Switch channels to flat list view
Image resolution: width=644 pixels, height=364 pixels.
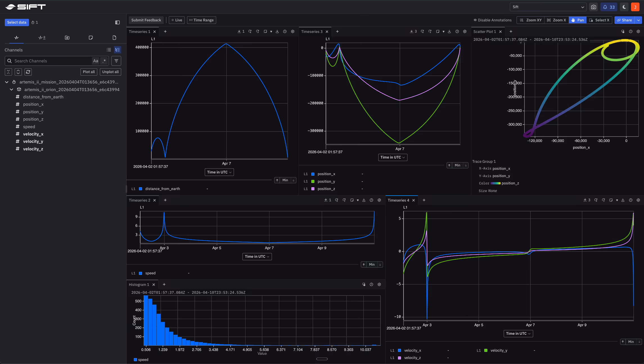pyautogui.click(x=109, y=50)
